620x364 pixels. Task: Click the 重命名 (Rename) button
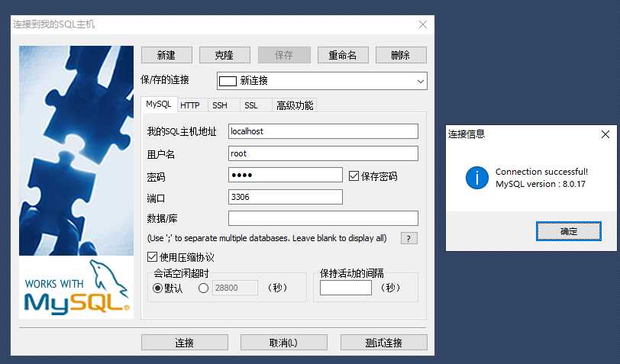click(x=343, y=55)
